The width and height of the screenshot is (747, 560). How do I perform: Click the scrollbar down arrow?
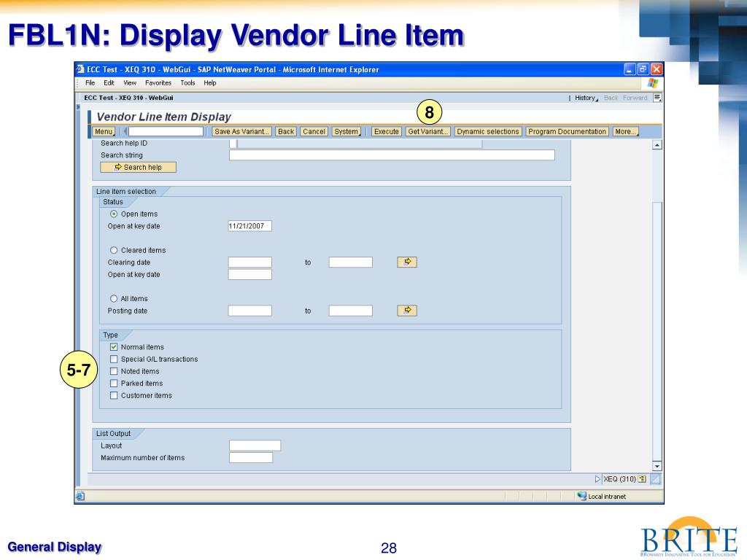pos(657,466)
